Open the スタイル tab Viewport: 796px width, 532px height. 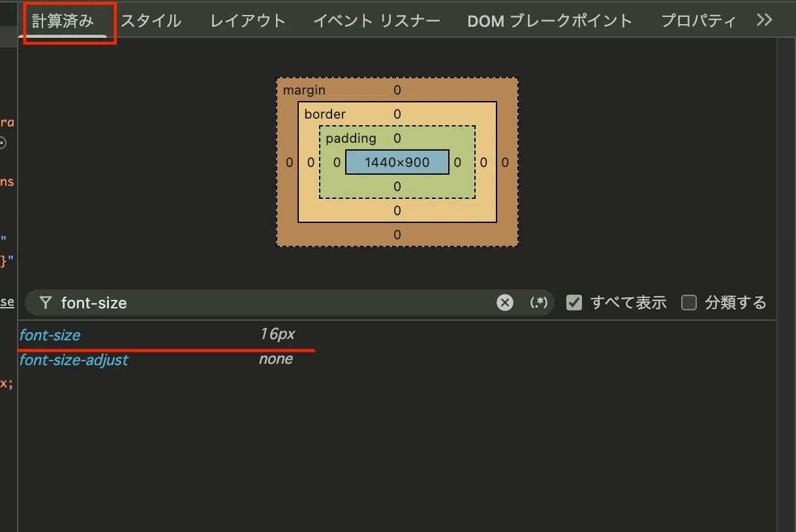(x=151, y=21)
